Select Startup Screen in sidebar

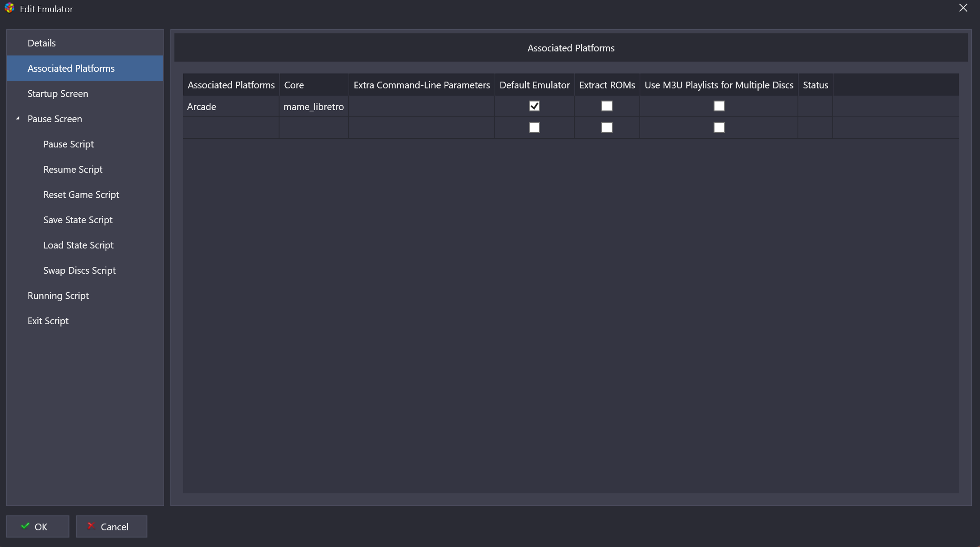[58, 94]
